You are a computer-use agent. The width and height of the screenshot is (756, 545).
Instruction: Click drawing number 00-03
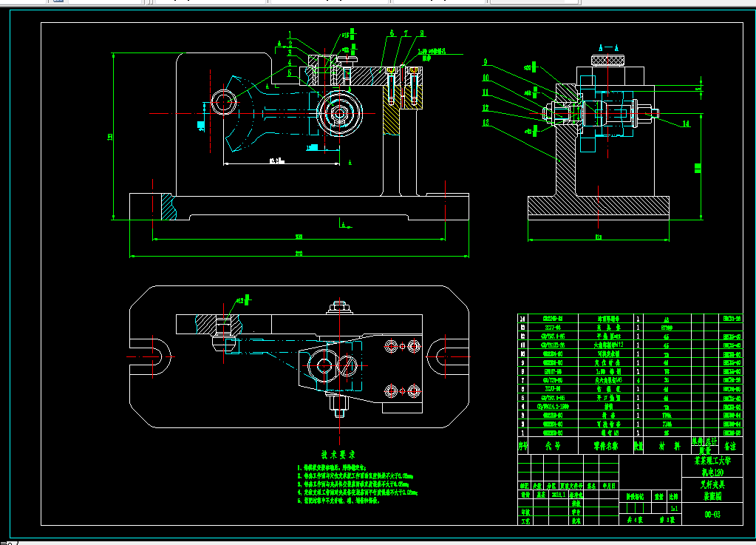[712, 515]
